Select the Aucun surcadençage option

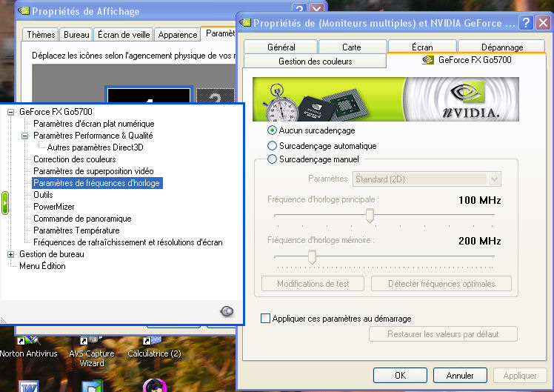pos(311,130)
